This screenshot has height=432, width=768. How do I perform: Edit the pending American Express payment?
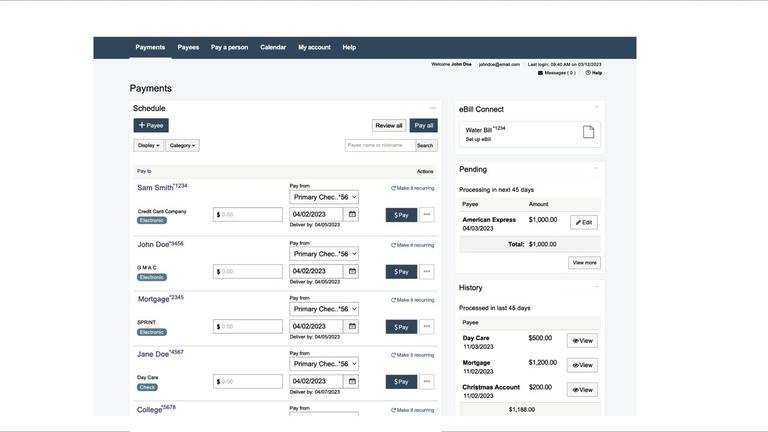pos(584,222)
